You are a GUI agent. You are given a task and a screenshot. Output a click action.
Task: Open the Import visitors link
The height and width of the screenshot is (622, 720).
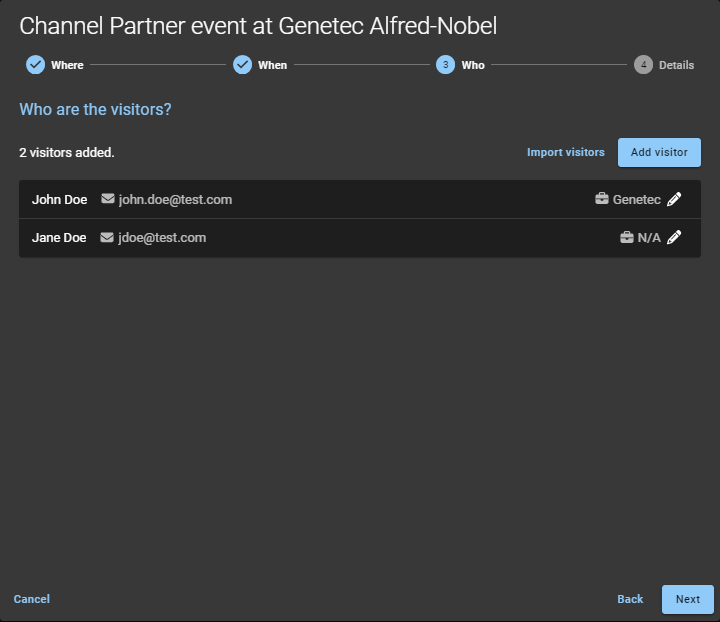tap(566, 152)
